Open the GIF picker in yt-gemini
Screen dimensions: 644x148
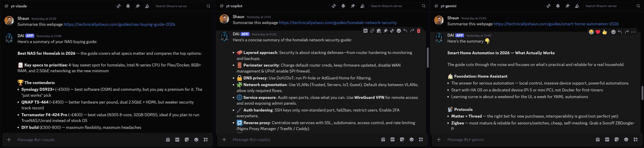click(607, 140)
